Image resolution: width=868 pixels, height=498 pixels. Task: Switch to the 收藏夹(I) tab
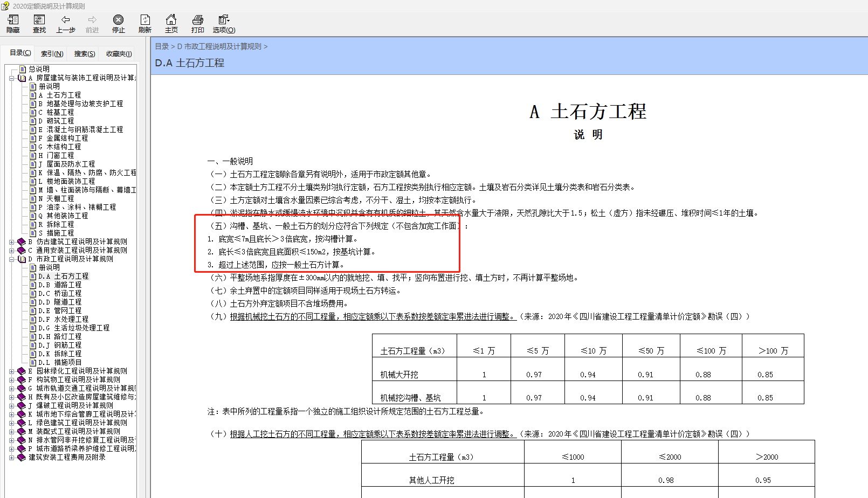pos(119,53)
